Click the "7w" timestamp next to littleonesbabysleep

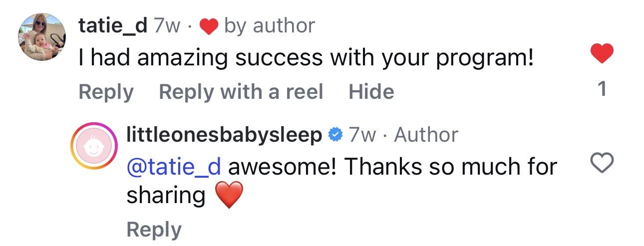tap(362, 135)
